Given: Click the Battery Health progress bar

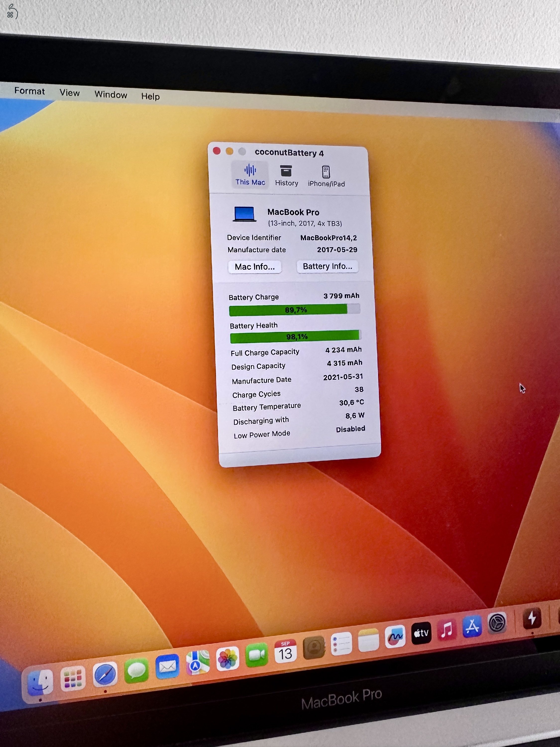Looking at the screenshot, I should coord(295,336).
